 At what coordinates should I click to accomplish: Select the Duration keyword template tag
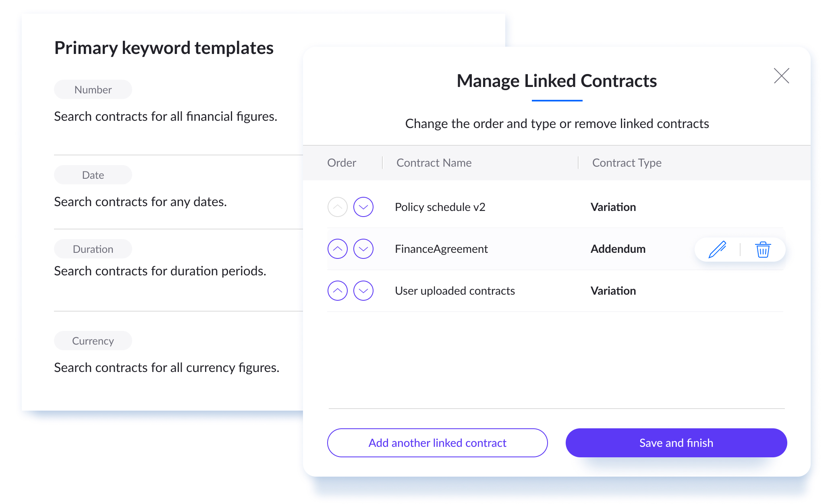pyautogui.click(x=93, y=249)
